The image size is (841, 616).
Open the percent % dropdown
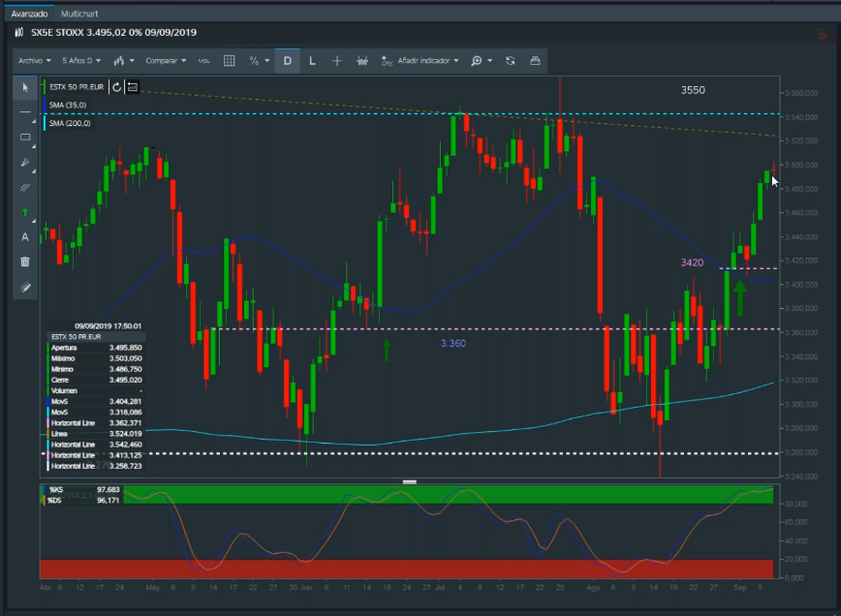point(259,61)
